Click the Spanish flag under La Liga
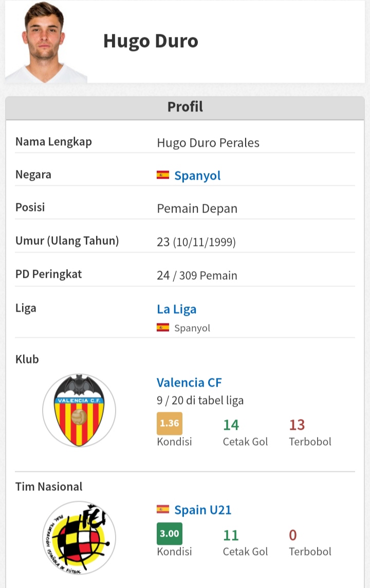370x588 pixels. click(162, 327)
